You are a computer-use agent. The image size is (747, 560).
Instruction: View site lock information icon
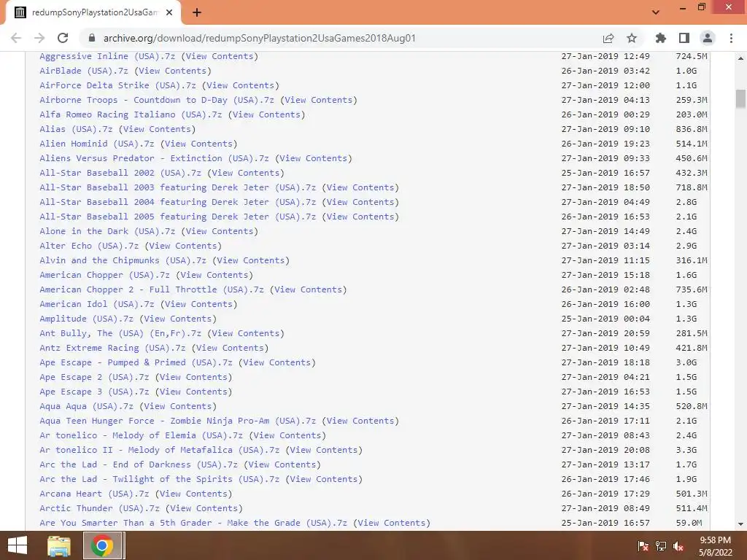pyautogui.click(x=92, y=38)
